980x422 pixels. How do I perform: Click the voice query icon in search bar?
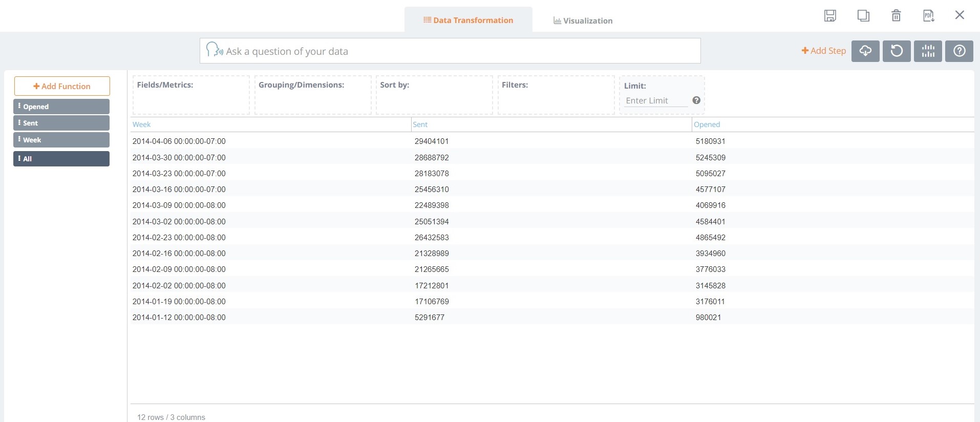point(214,50)
